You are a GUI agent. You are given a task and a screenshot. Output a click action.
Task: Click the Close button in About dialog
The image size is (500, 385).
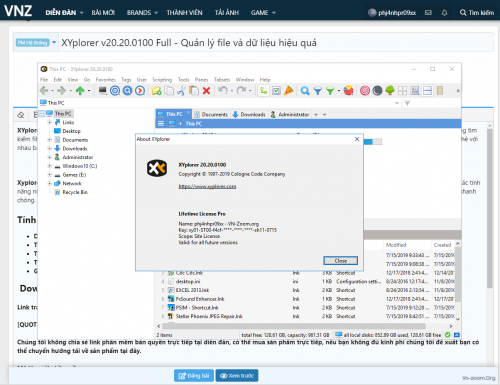(x=341, y=261)
